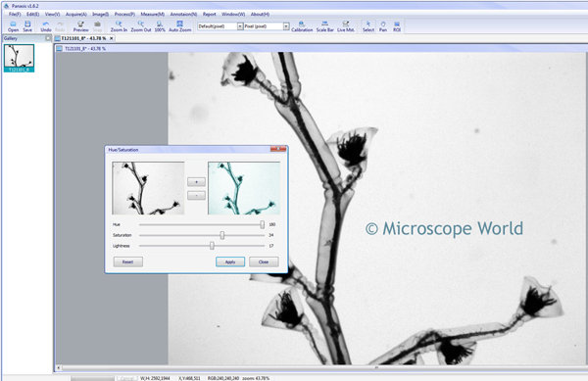Open the File(F) menu
The image size is (588, 381).
click(x=15, y=15)
